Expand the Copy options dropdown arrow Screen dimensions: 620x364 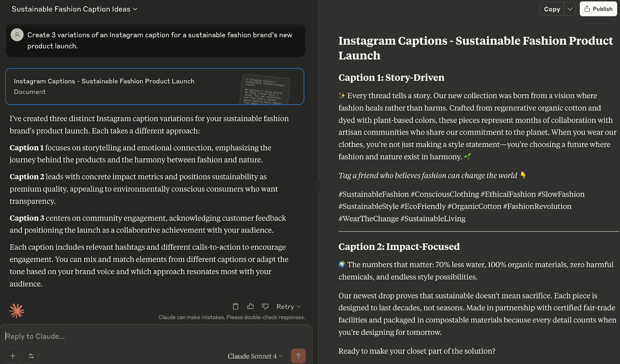pyautogui.click(x=570, y=9)
